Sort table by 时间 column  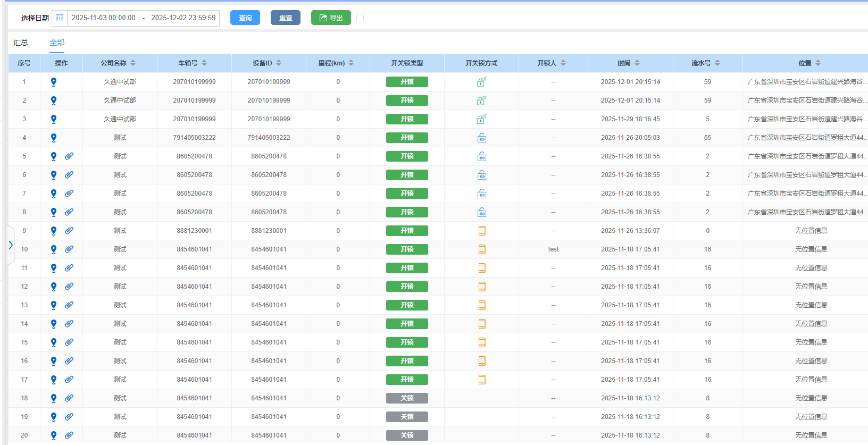(637, 63)
